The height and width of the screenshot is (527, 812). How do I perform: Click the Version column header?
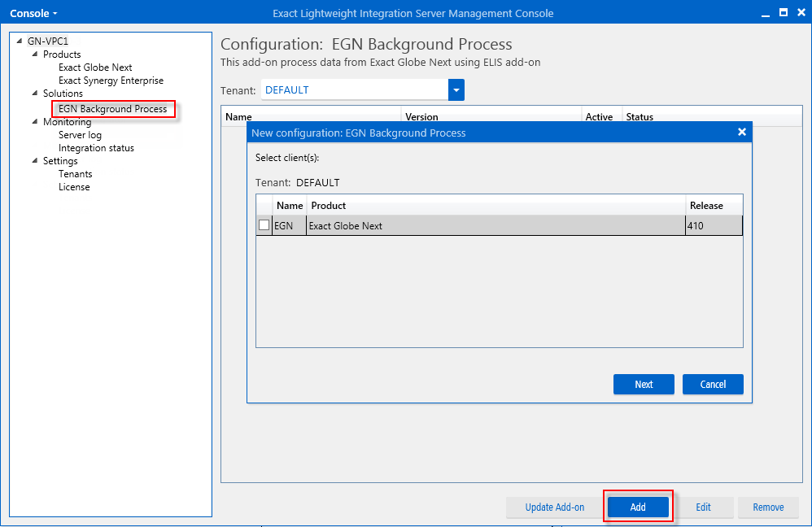pyautogui.click(x=421, y=117)
